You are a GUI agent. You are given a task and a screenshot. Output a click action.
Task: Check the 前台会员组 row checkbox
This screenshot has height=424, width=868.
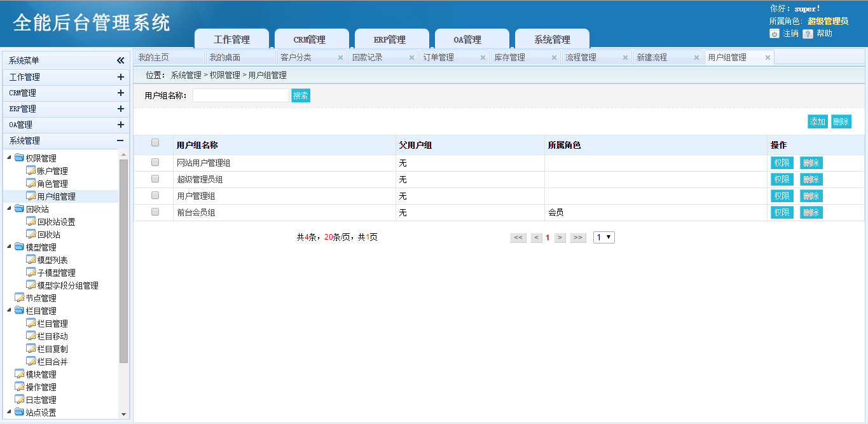pyautogui.click(x=155, y=212)
